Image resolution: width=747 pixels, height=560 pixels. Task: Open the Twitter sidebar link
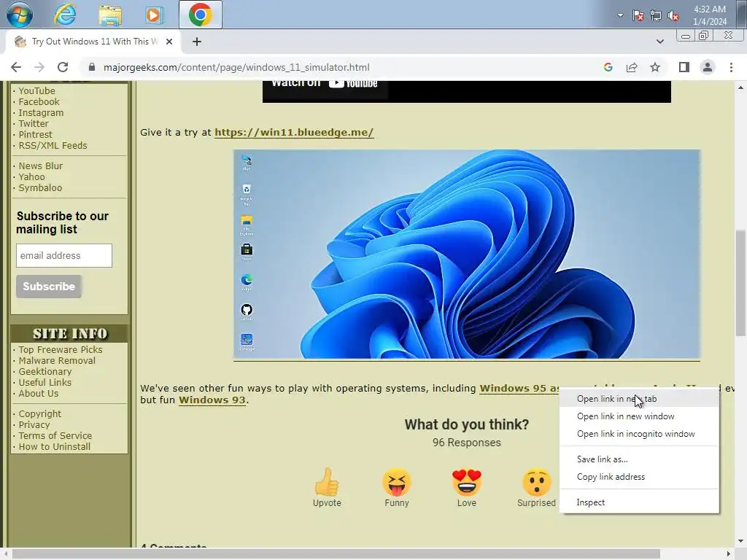click(34, 123)
